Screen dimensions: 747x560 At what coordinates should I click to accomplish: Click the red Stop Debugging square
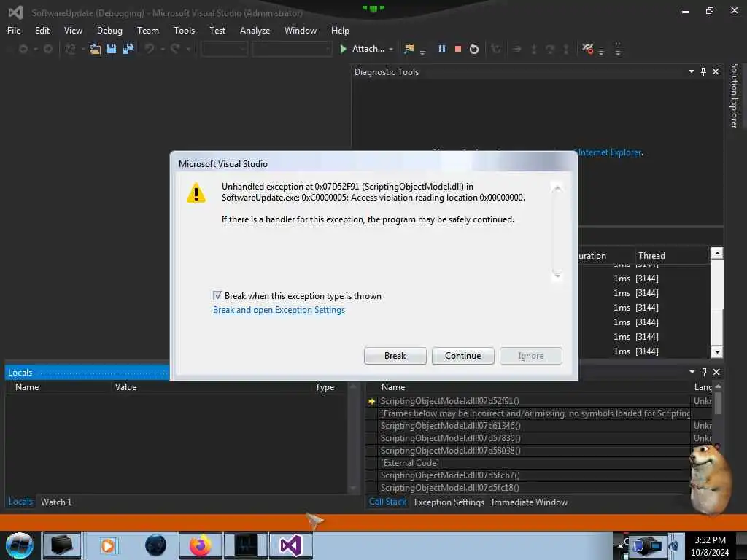(x=458, y=49)
